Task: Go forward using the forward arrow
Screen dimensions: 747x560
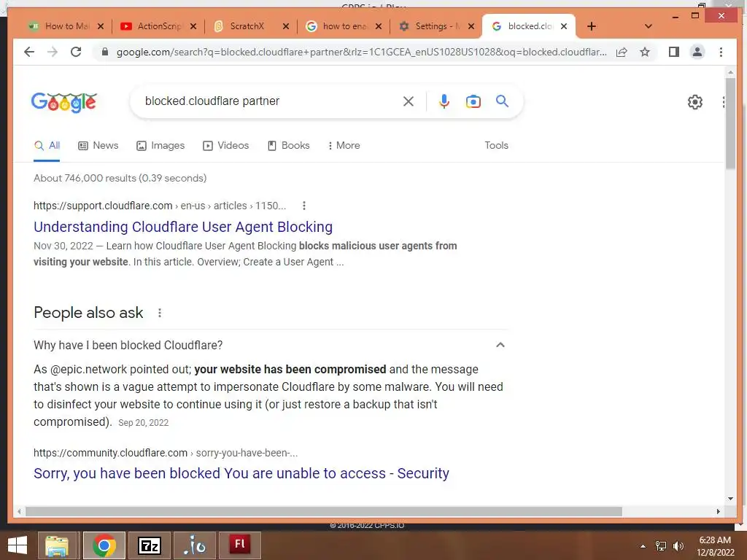Action: pos(53,52)
